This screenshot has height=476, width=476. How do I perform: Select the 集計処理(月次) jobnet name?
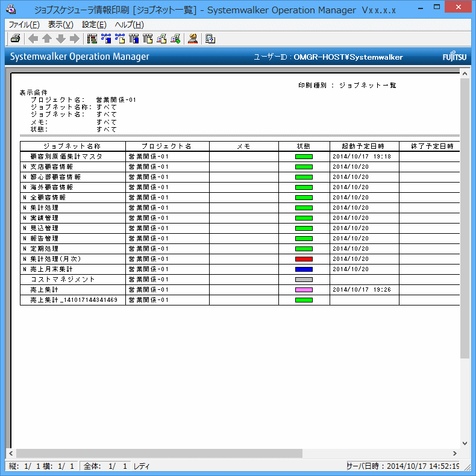click(55, 259)
